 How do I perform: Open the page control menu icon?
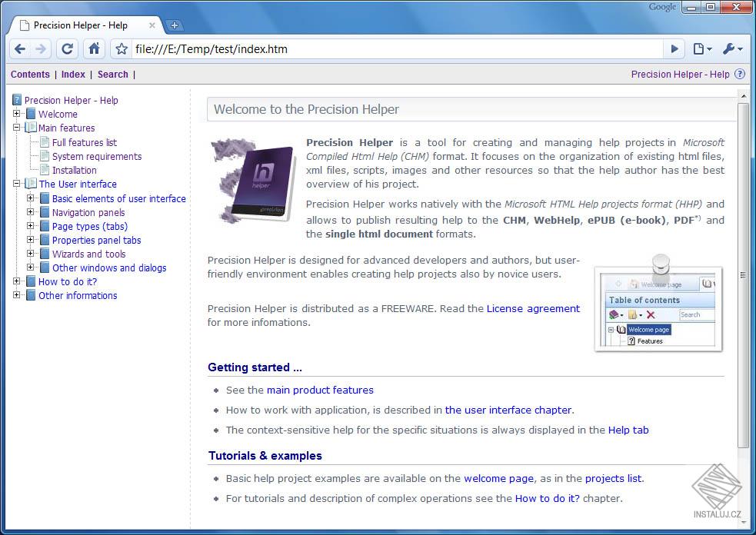point(702,48)
